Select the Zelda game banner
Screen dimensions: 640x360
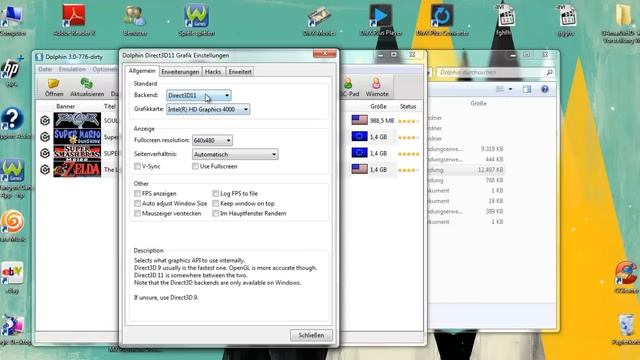tap(77, 169)
